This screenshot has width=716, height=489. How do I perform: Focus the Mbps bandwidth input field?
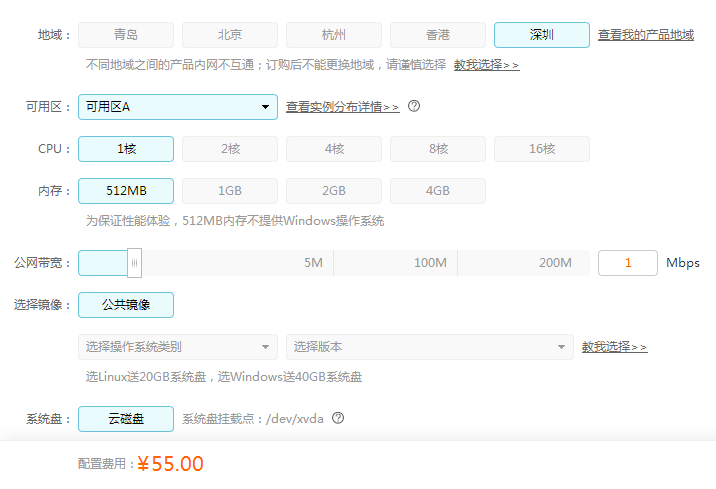click(x=628, y=263)
